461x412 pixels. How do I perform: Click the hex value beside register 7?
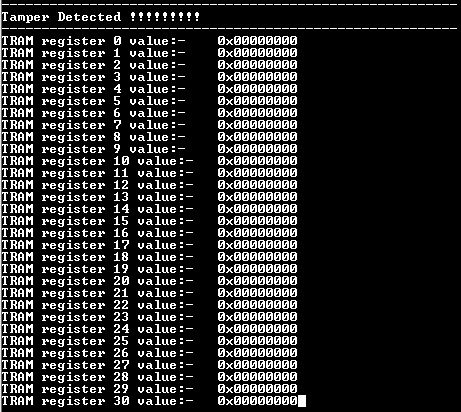(x=257, y=125)
